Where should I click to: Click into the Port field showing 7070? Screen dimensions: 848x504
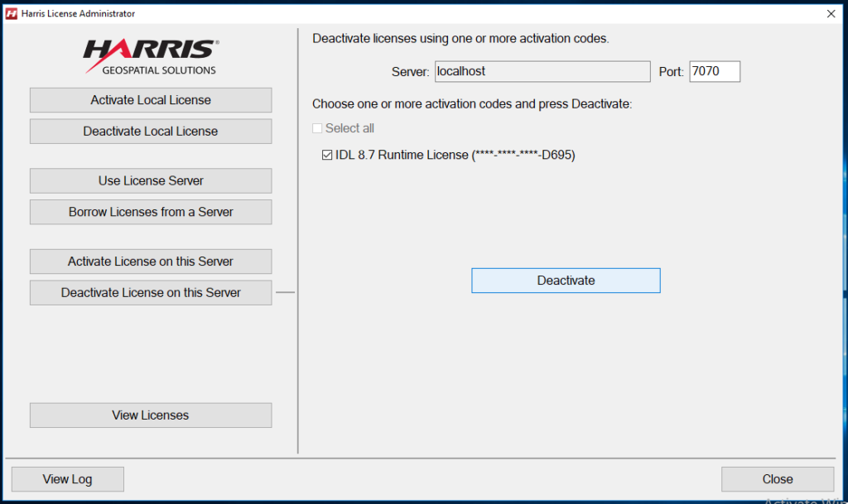coord(715,71)
